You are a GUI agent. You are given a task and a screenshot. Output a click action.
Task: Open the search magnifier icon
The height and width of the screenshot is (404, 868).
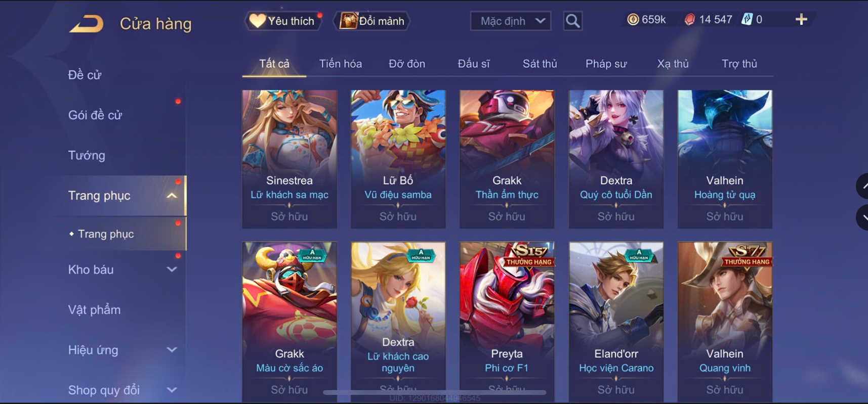pyautogui.click(x=572, y=21)
